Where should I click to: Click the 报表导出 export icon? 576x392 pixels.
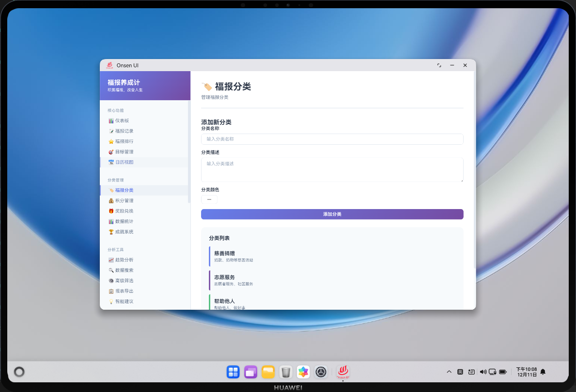coord(112,290)
